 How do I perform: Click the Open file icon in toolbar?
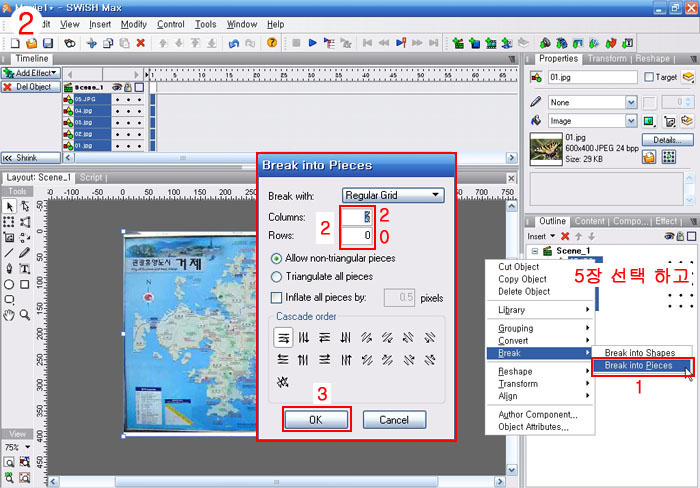[31, 43]
